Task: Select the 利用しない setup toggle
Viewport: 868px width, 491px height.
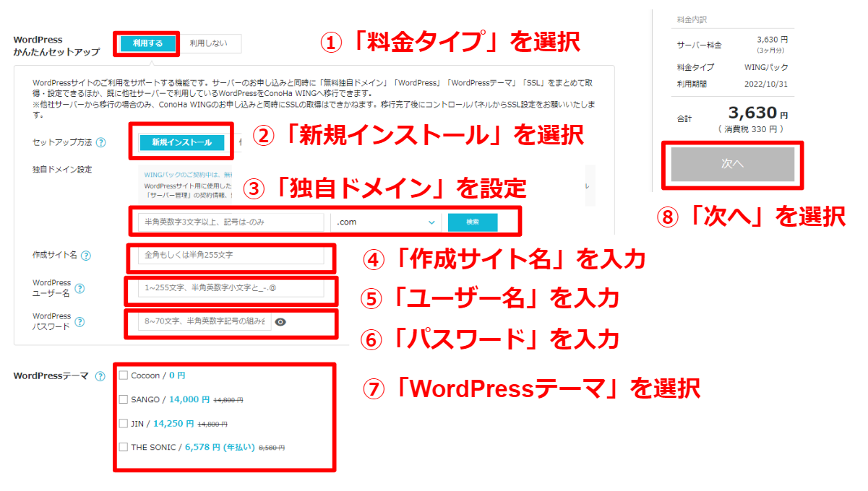Action: [x=208, y=44]
